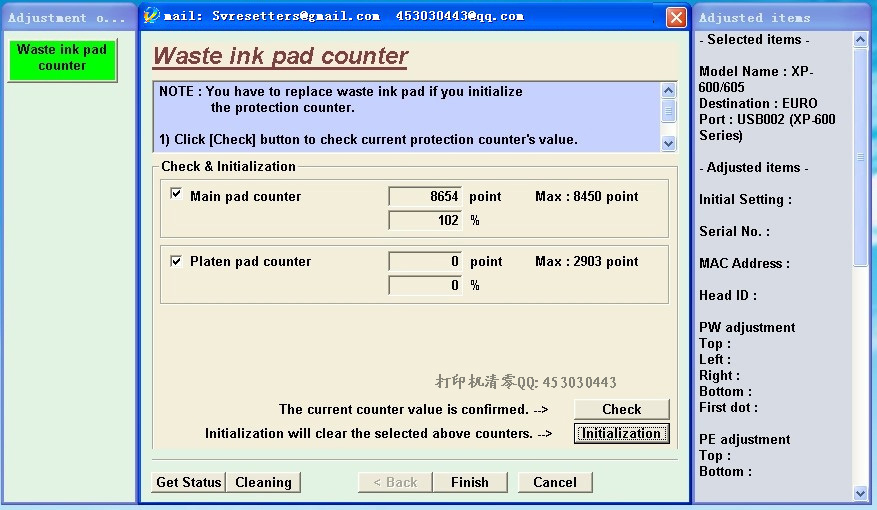Toggle the Platen pad counter checkbox
This screenshot has height=510, width=877.
click(177, 261)
